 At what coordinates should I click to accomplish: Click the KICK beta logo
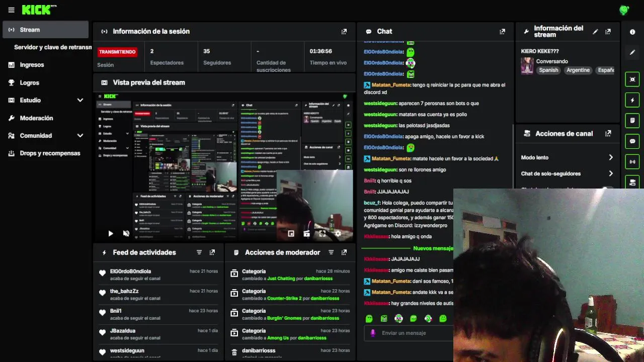point(39,10)
